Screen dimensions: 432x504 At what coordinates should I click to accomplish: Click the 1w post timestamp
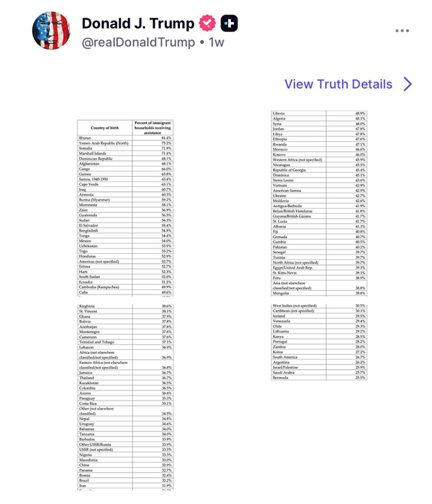[x=217, y=43]
